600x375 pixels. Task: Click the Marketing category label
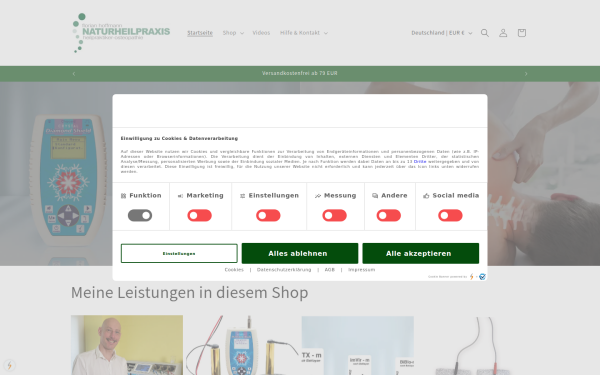click(x=205, y=196)
